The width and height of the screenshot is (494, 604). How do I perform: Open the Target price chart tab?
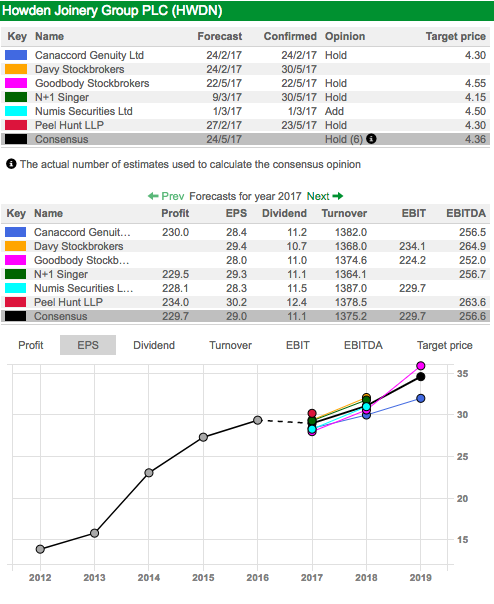point(445,345)
